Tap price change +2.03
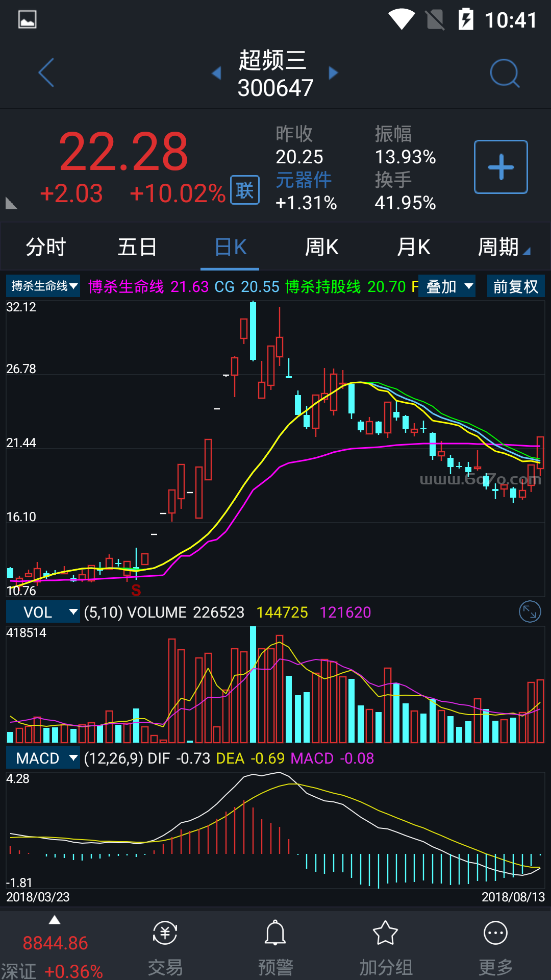The image size is (551, 980). [71, 194]
